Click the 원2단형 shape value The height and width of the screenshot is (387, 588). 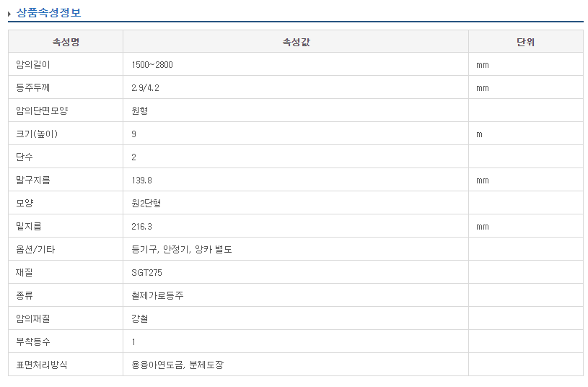point(146,204)
